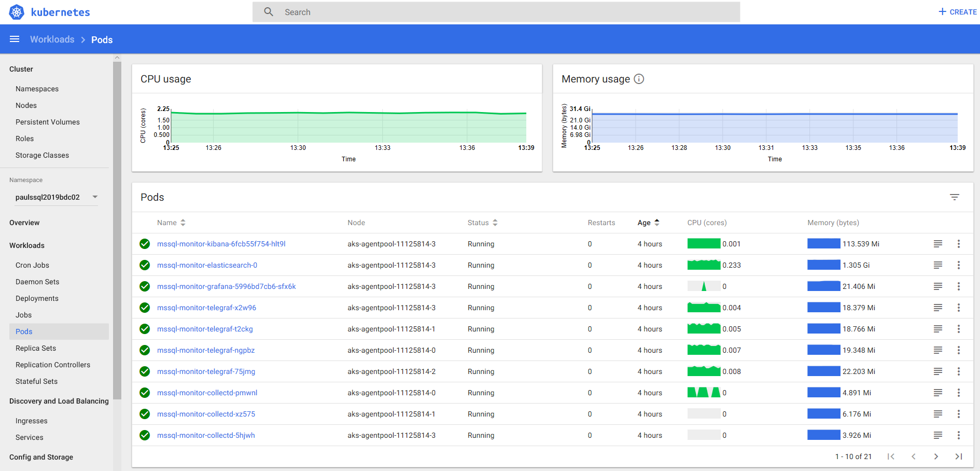
Task: Open the Pods table filter icon
Action: coord(954,197)
